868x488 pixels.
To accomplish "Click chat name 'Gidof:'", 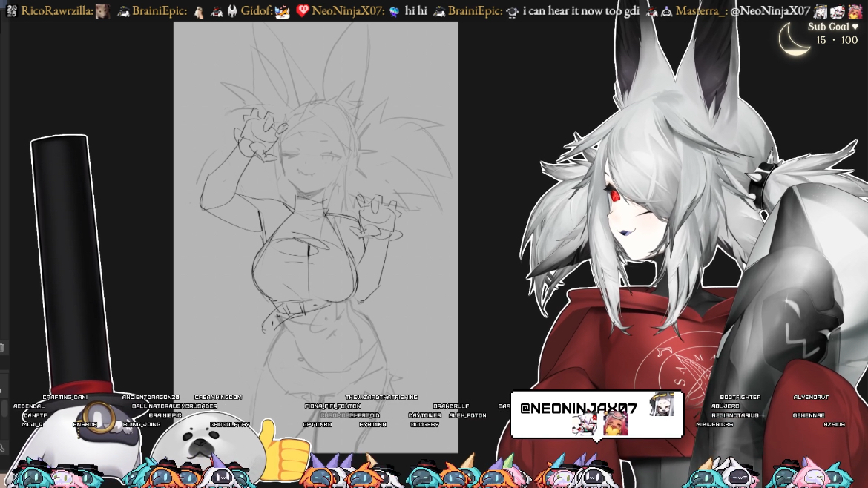I will (x=256, y=11).
